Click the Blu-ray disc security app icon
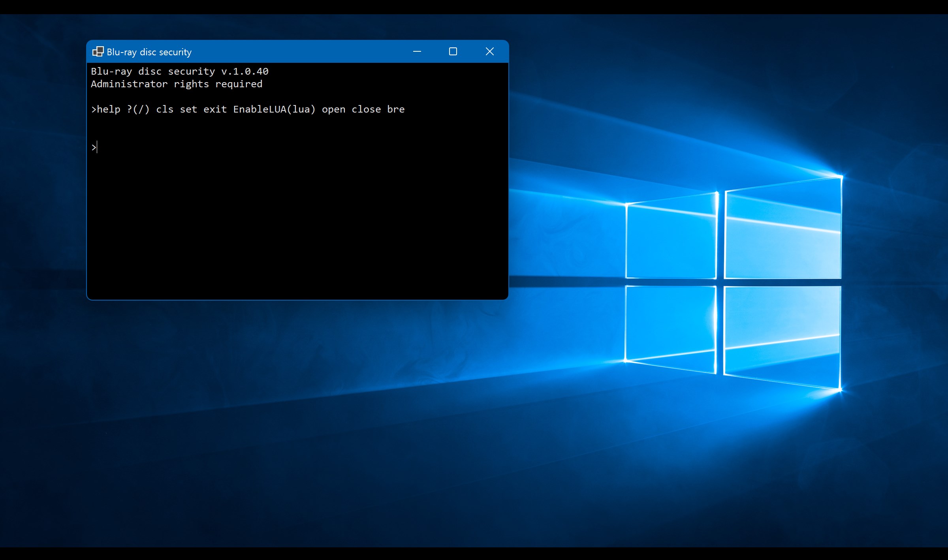Image resolution: width=948 pixels, height=560 pixels. coord(98,52)
